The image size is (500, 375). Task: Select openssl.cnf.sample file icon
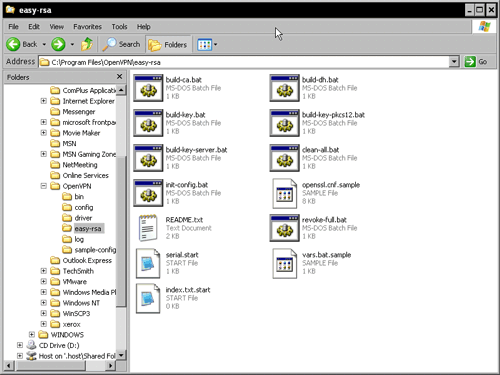pos(284,193)
